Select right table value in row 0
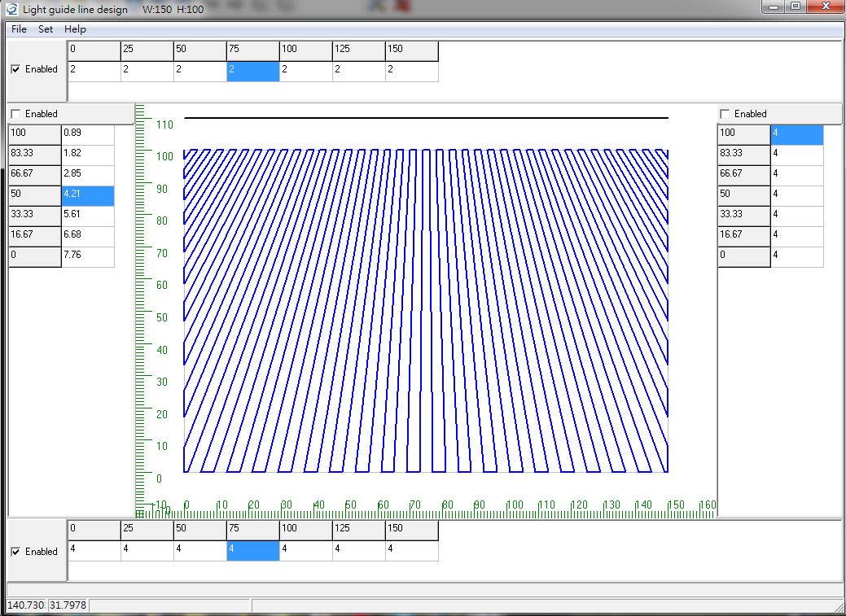 pyautogui.click(x=797, y=257)
